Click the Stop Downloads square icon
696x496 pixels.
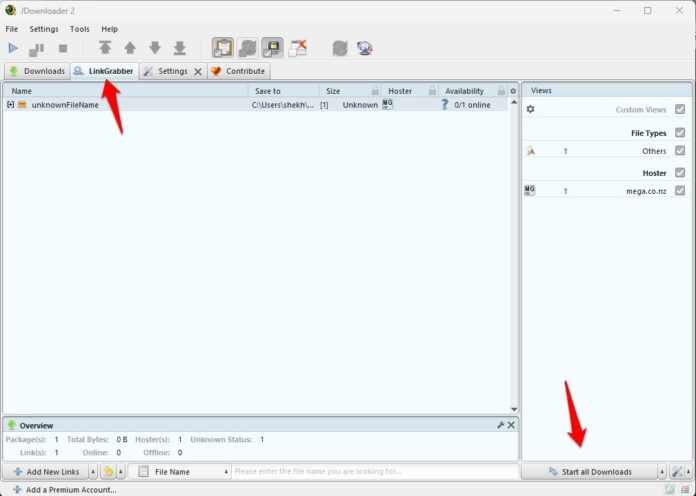click(62, 48)
